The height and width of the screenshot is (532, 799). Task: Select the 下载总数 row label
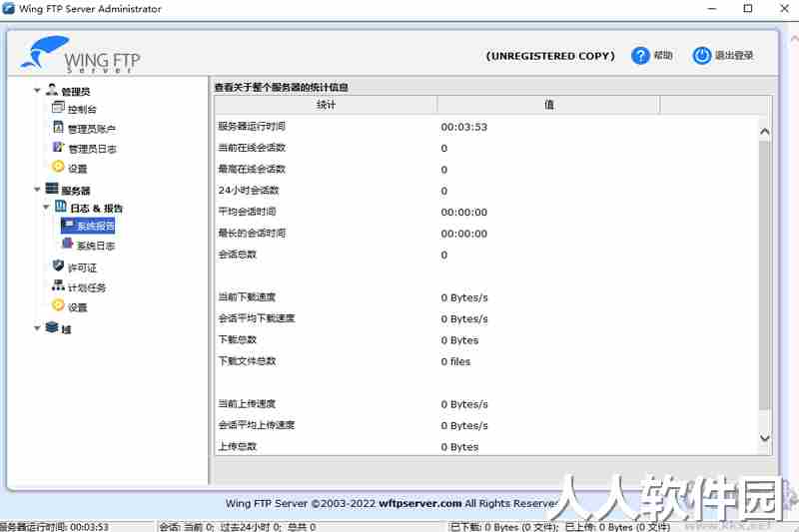click(x=238, y=340)
